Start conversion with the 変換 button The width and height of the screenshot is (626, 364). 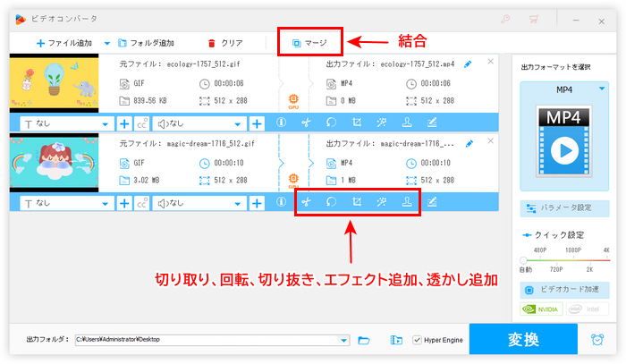click(523, 339)
